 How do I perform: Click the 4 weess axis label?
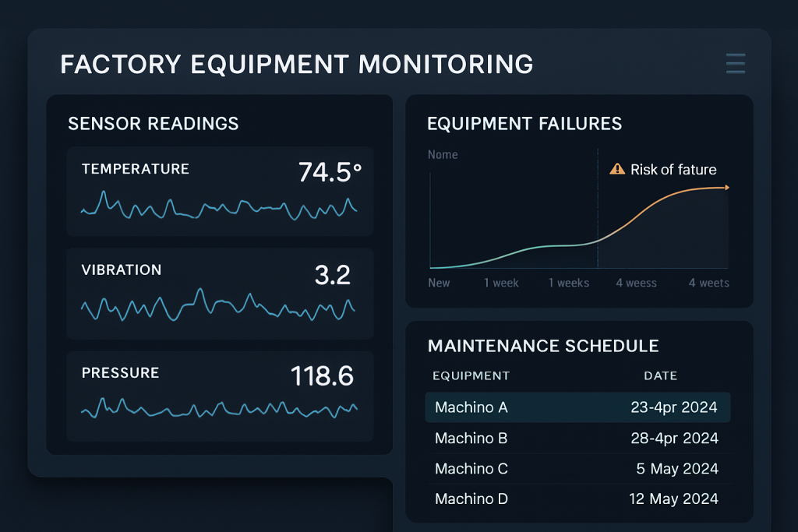[x=636, y=283]
